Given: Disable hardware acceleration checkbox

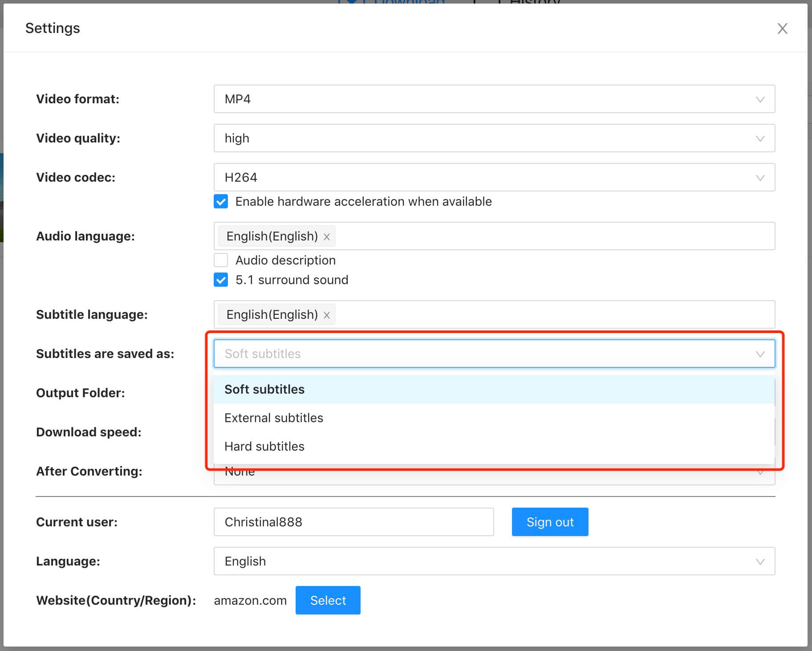Looking at the screenshot, I should click(x=221, y=201).
